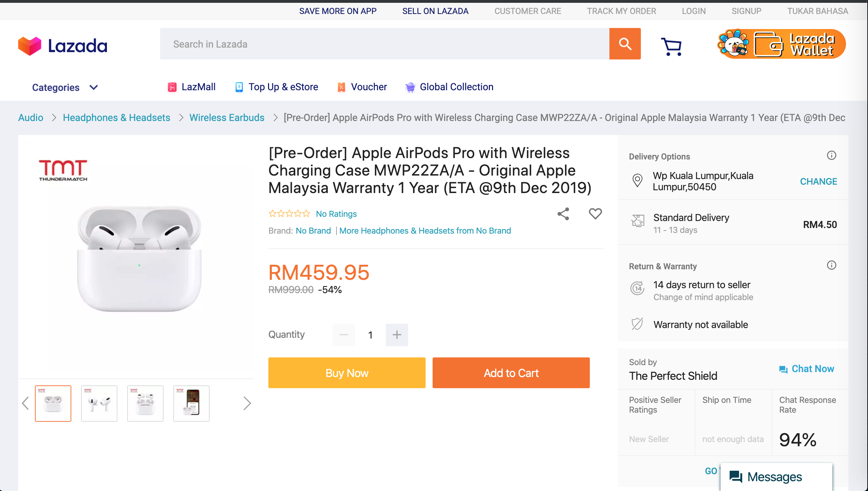The height and width of the screenshot is (491, 868).
Task: Show previous thumbnails with left arrow
Action: [26, 403]
